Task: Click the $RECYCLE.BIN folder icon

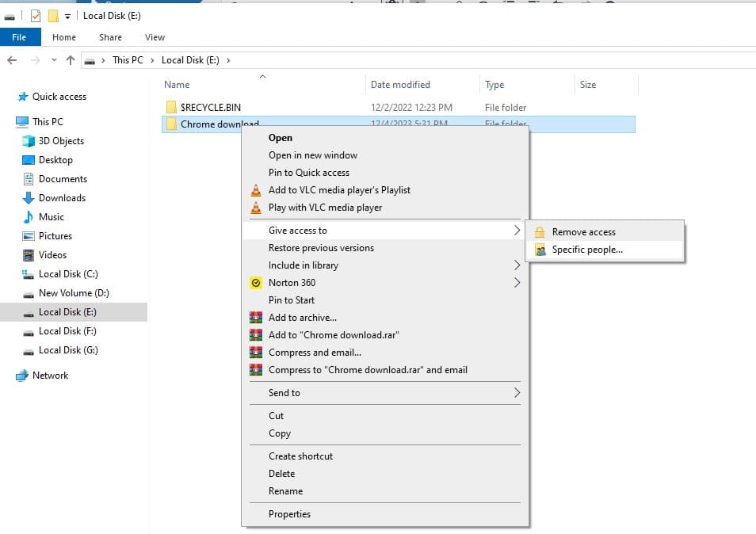Action: point(171,107)
